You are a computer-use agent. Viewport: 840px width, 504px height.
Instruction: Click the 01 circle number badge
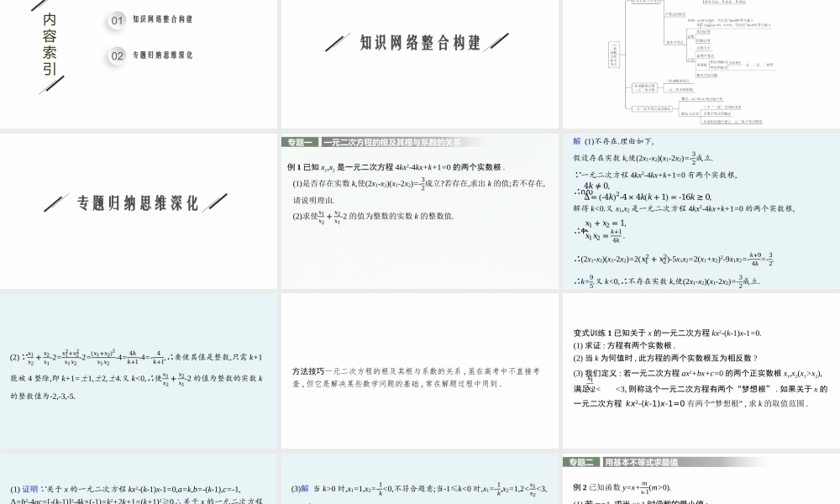coord(117,21)
